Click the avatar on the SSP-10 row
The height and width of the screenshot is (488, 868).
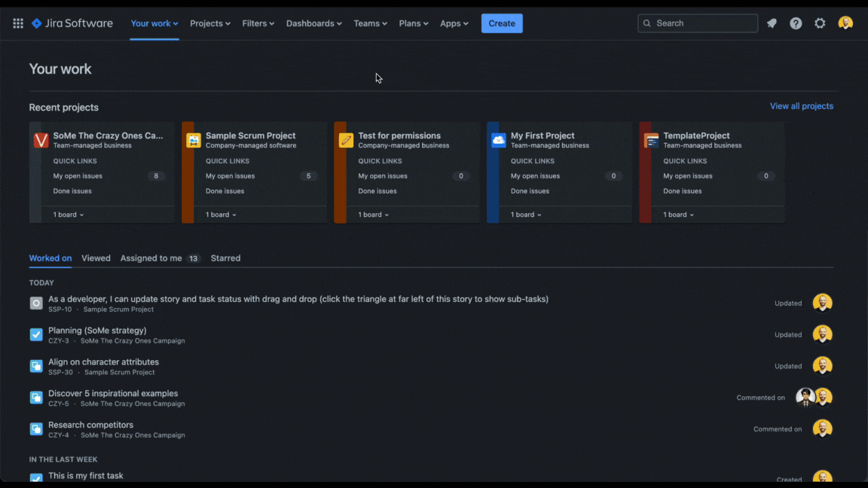tap(823, 303)
